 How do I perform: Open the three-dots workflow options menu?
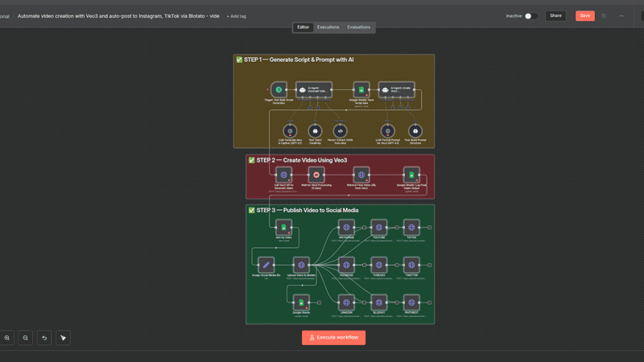tap(622, 16)
